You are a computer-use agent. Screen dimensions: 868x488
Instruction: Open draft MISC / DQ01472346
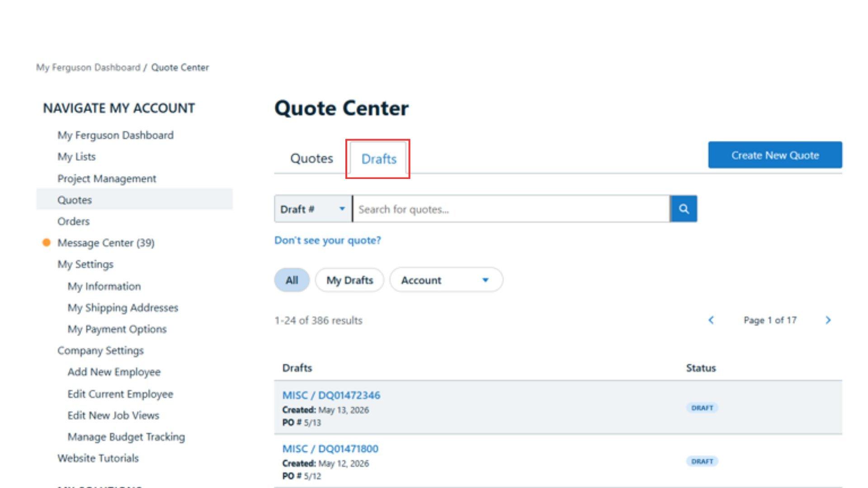coord(331,395)
